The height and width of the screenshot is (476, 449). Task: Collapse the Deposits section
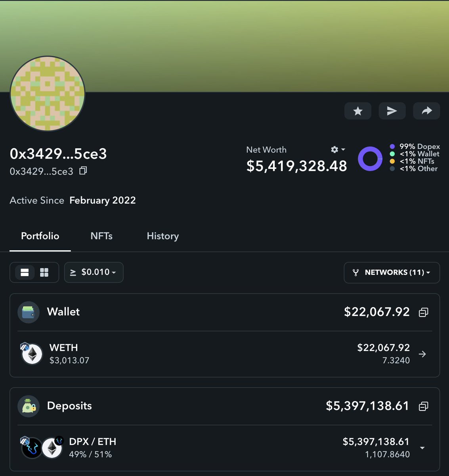424,407
